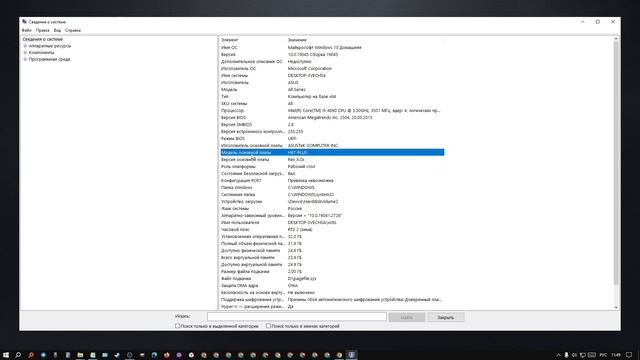Viewport: 640px width, 360px height.
Task: Select the Режим BIOS row
Action: [x=332, y=138]
